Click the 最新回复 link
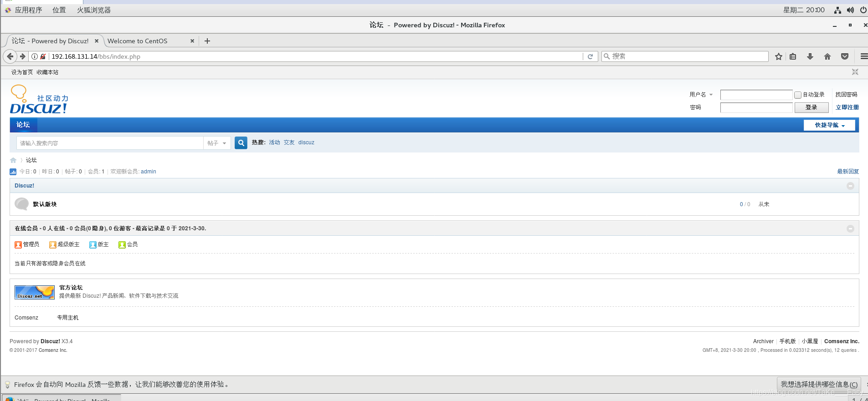The height and width of the screenshot is (401, 868). (x=848, y=172)
